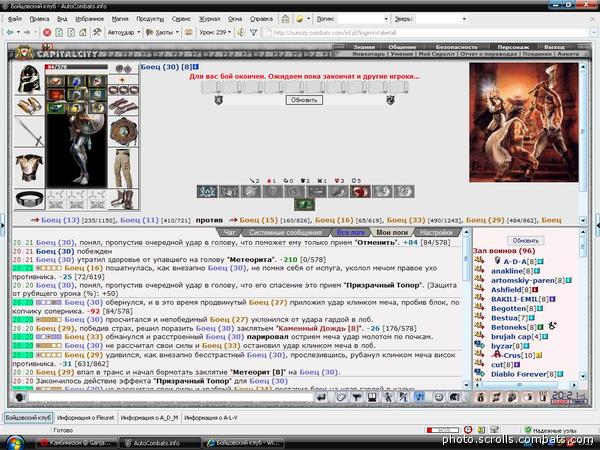
Task: Select the first blue-glowing combat skill icon
Action: (x=207, y=191)
